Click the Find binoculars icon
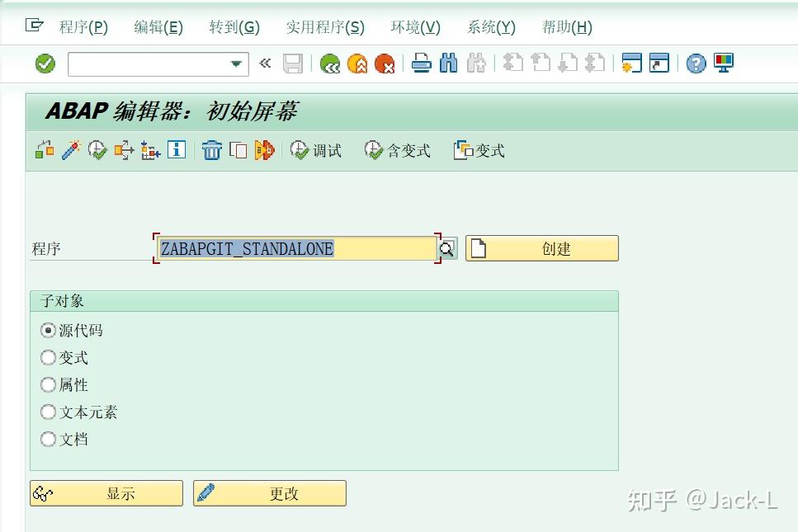Image resolution: width=798 pixels, height=532 pixels. pyautogui.click(x=448, y=63)
